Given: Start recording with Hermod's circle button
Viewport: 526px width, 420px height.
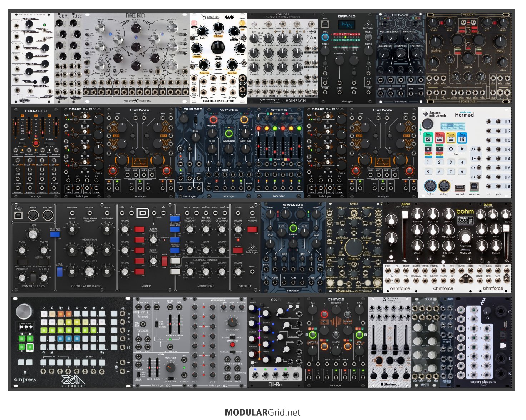Looking at the screenshot, I should point(451,149).
